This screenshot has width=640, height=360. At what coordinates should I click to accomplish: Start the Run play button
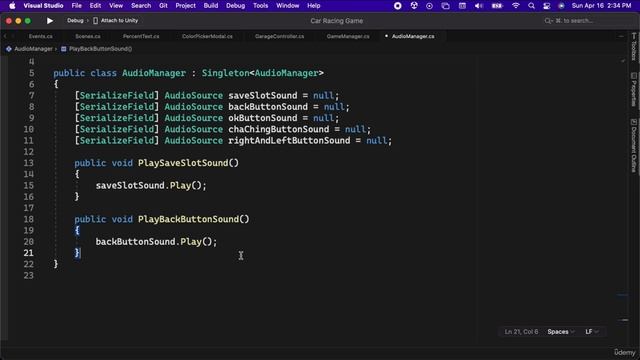50,20
